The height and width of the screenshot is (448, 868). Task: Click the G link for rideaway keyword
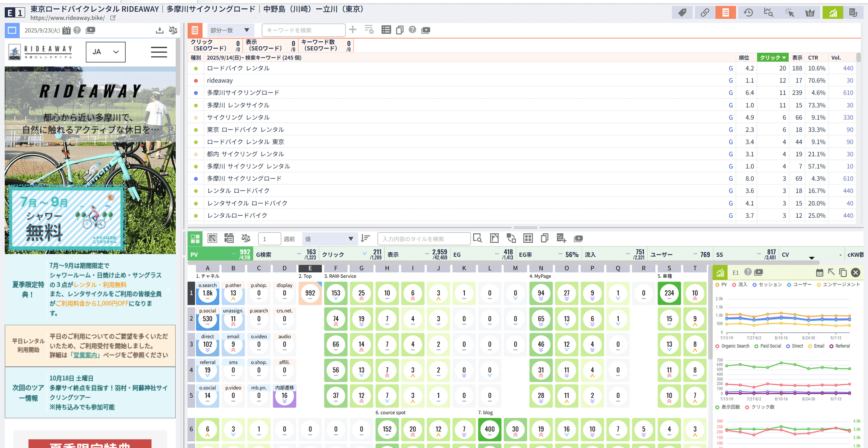730,80
